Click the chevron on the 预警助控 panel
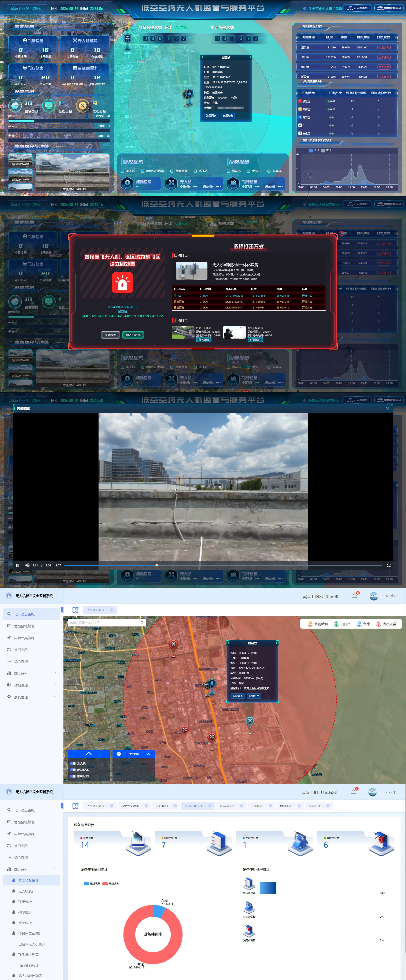The height and width of the screenshot is (980, 406). click(x=148, y=754)
